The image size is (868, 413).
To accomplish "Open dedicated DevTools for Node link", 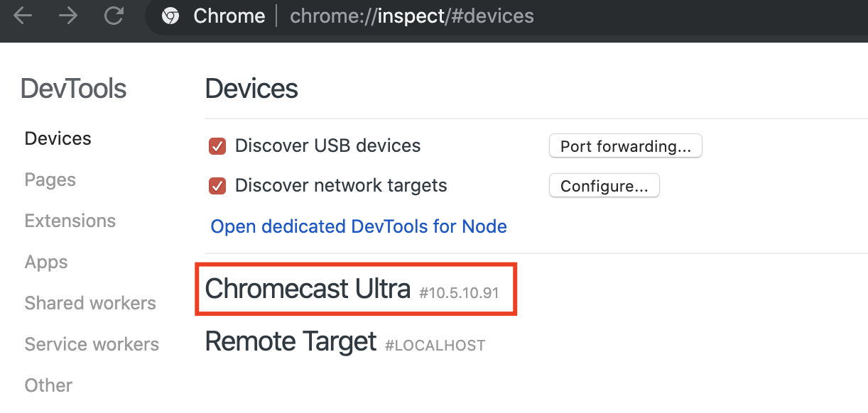I will [x=359, y=226].
